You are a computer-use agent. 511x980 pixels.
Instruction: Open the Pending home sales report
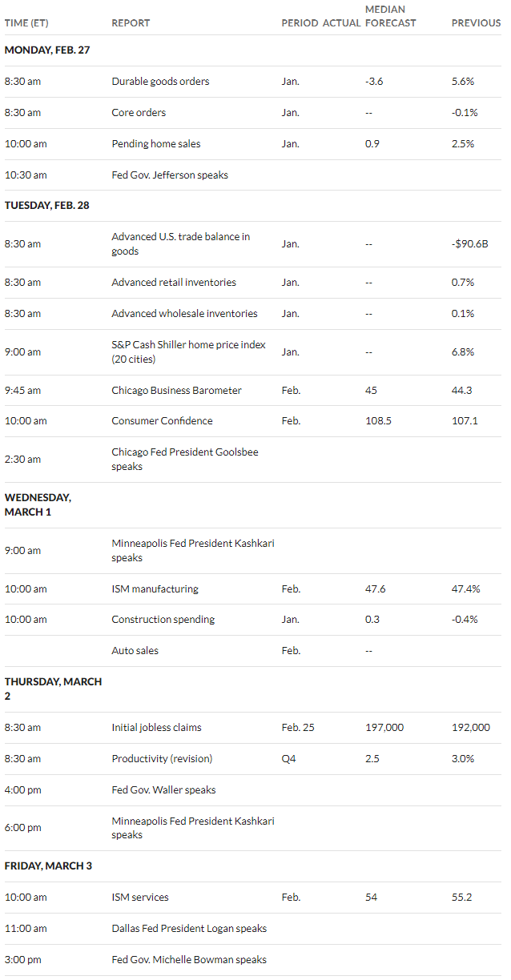tap(156, 144)
